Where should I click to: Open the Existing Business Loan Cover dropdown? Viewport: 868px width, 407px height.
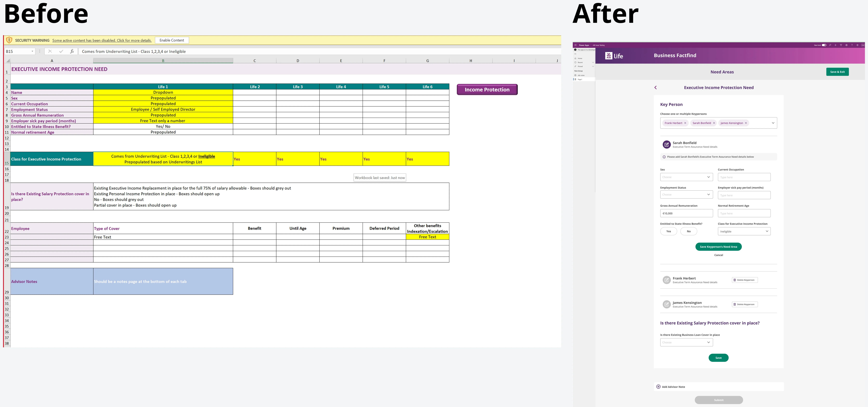click(686, 342)
